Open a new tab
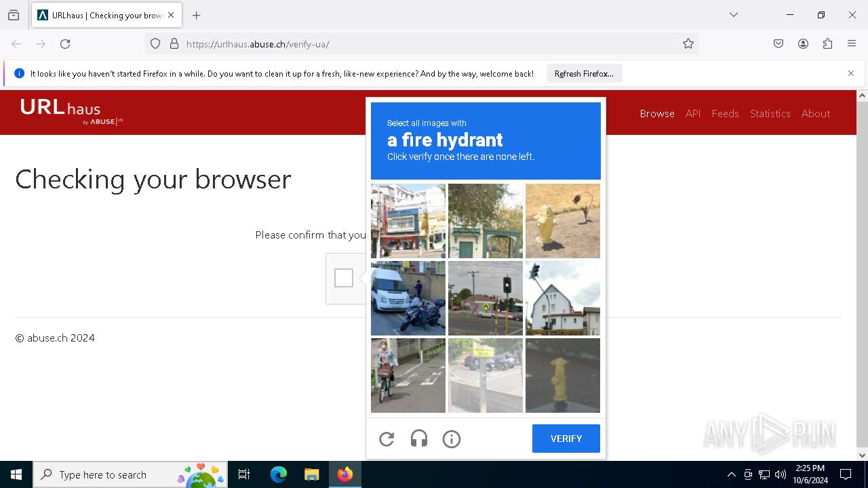 (x=197, y=15)
